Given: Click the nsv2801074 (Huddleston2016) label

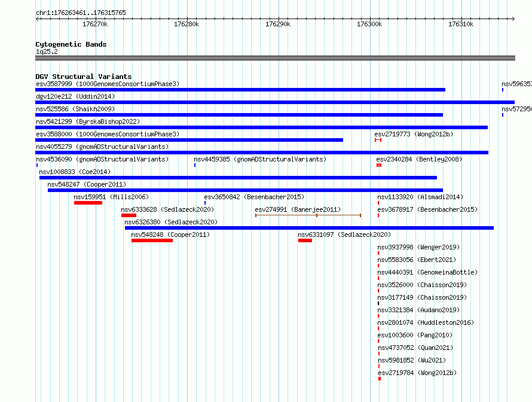Looking at the screenshot, I should [426, 322].
